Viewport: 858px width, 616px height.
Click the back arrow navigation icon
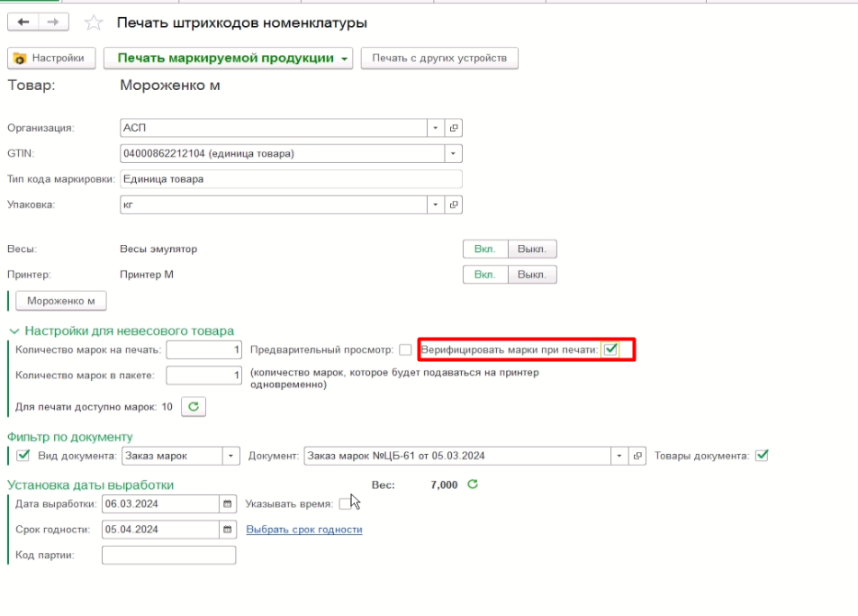pyautogui.click(x=23, y=22)
